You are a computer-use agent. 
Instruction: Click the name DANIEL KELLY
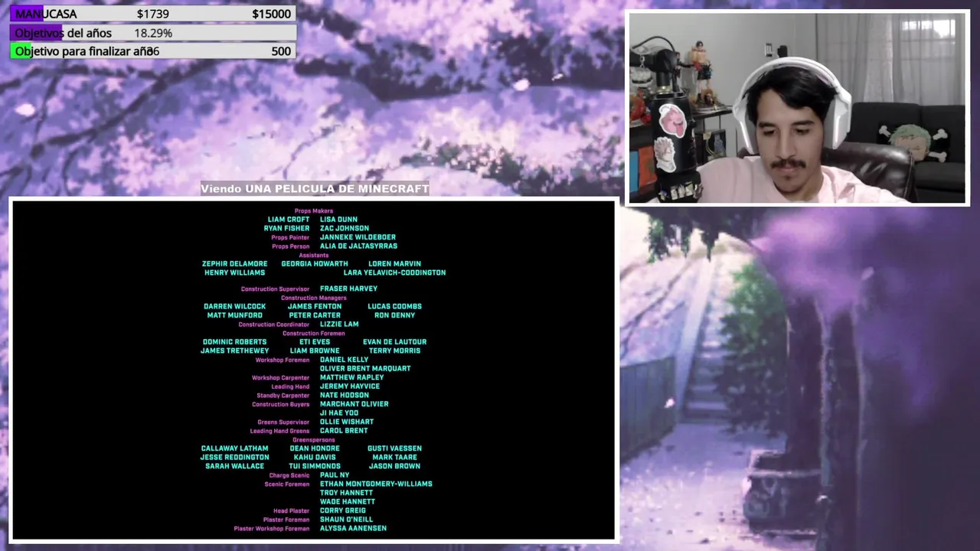coord(344,360)
